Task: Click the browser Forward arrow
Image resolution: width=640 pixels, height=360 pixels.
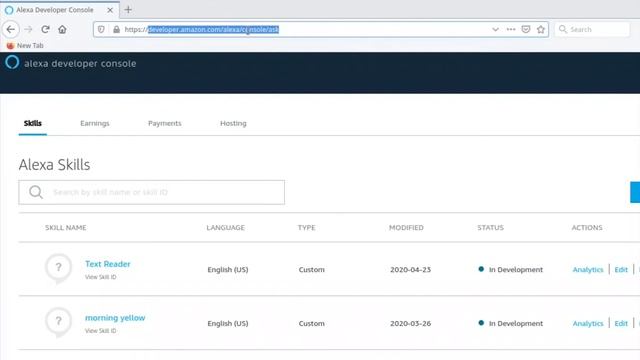Action: click(28, 29)
